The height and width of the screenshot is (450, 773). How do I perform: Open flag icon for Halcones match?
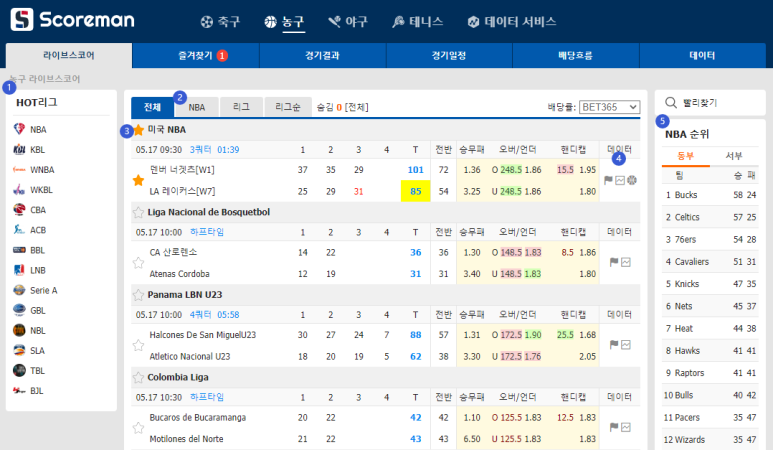(x=614, y=345)
